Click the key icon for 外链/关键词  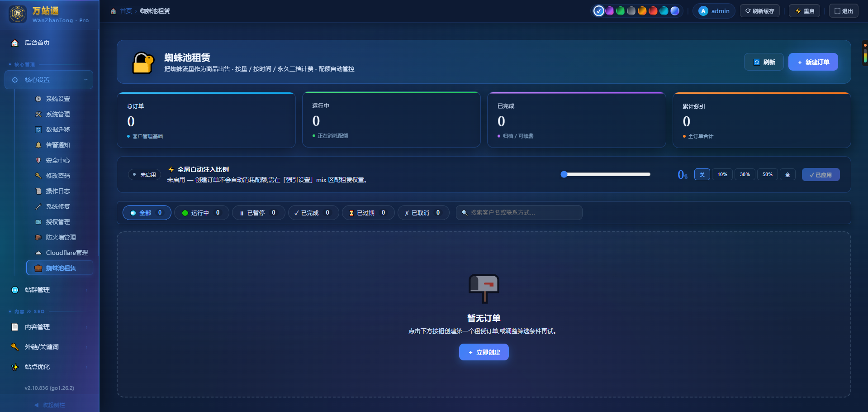point(15,347)
